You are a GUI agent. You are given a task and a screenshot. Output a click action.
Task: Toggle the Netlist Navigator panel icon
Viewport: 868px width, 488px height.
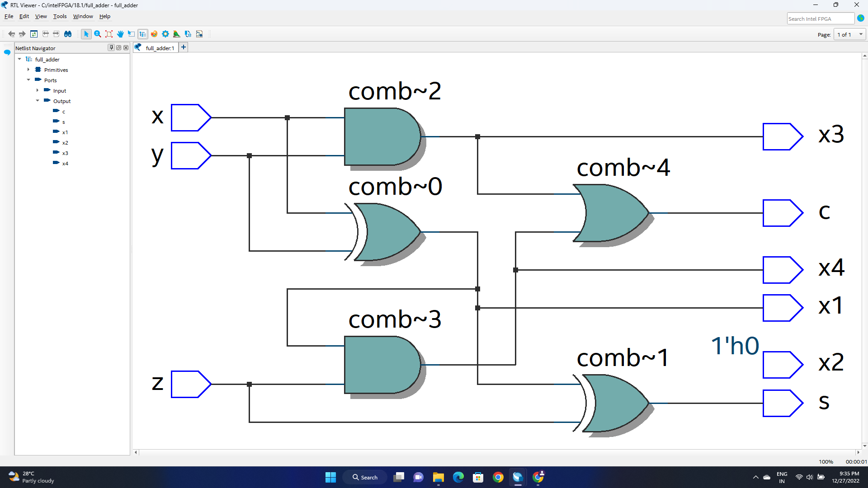click(x=143, y=34)
